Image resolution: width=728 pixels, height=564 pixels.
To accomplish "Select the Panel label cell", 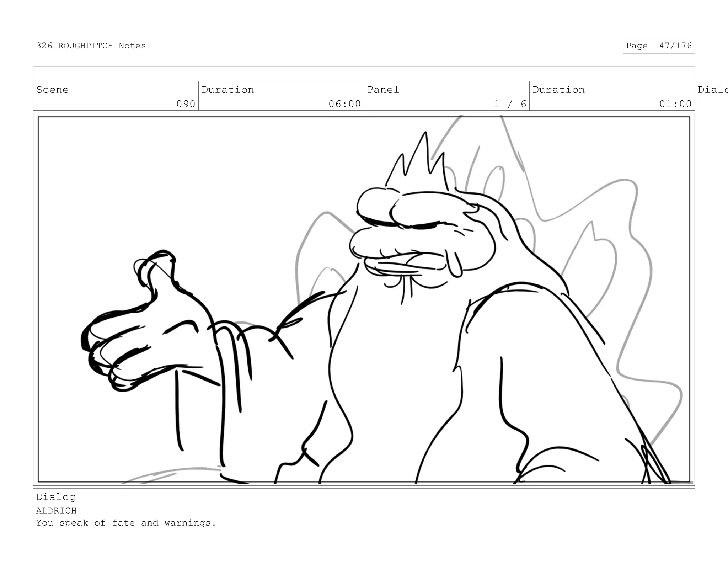I will pos(383,90).
